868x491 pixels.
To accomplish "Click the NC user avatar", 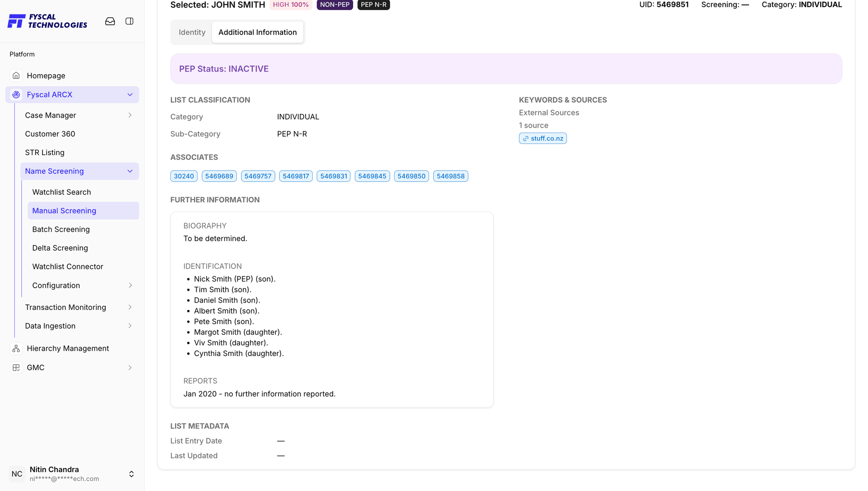I will click(17, 474).
